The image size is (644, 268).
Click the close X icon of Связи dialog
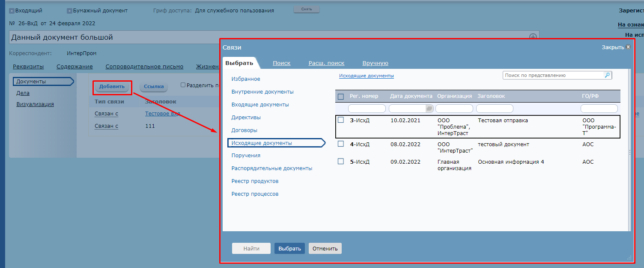pos(628,47)
